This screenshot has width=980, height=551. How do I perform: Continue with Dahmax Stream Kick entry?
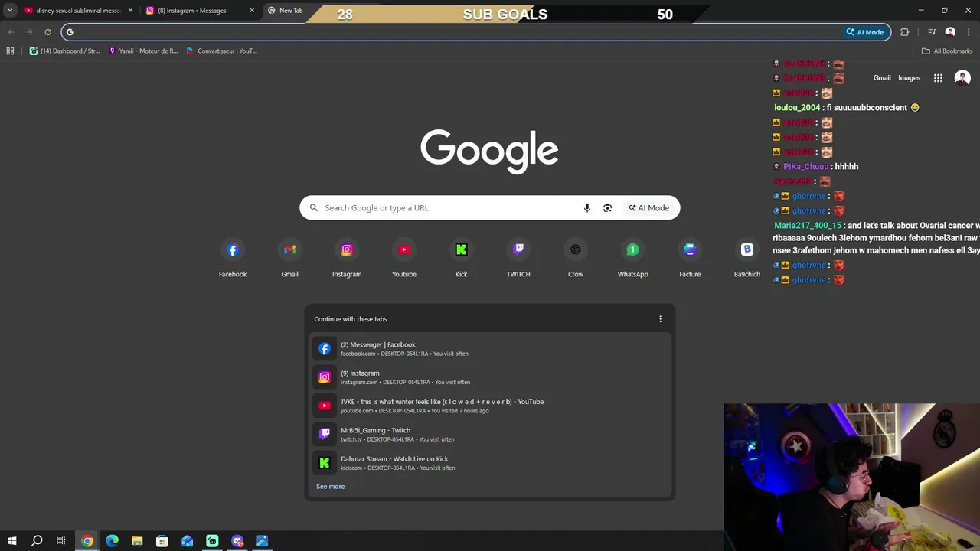point(490,463)
